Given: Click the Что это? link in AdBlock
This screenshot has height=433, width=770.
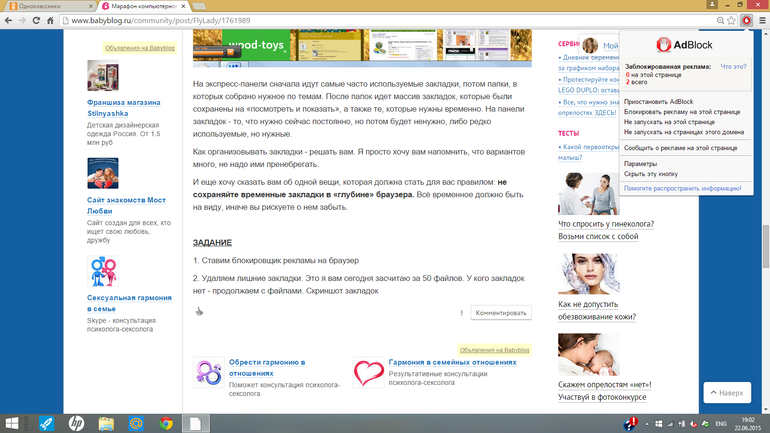Looking at the screenshot, I should pyautogui.click(x=733, y=66).
